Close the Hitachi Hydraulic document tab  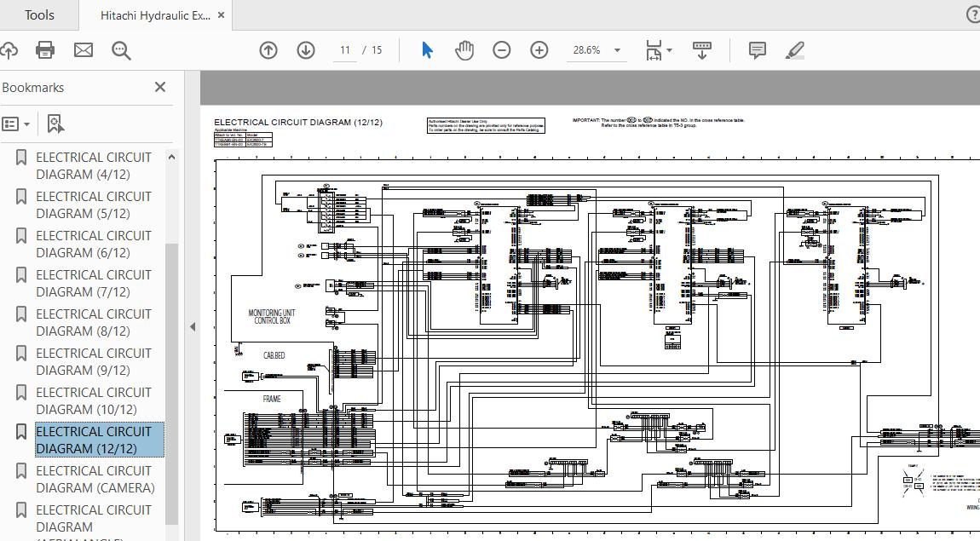(221, 15)
